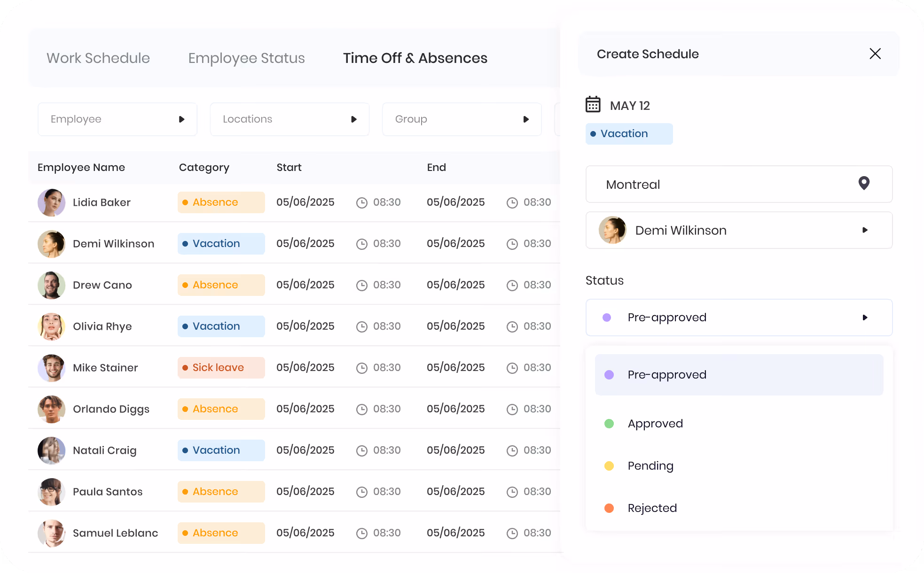Screen dimensions: 924x573
Task: Open the Employee filter dropdown
Action: (117, 119)
